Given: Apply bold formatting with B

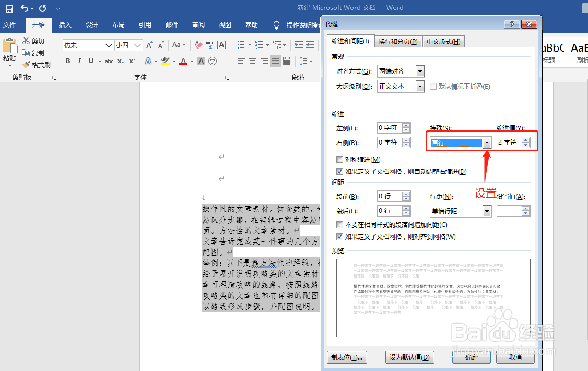Looking at the screenshot, I should click(x=68, y=61).
